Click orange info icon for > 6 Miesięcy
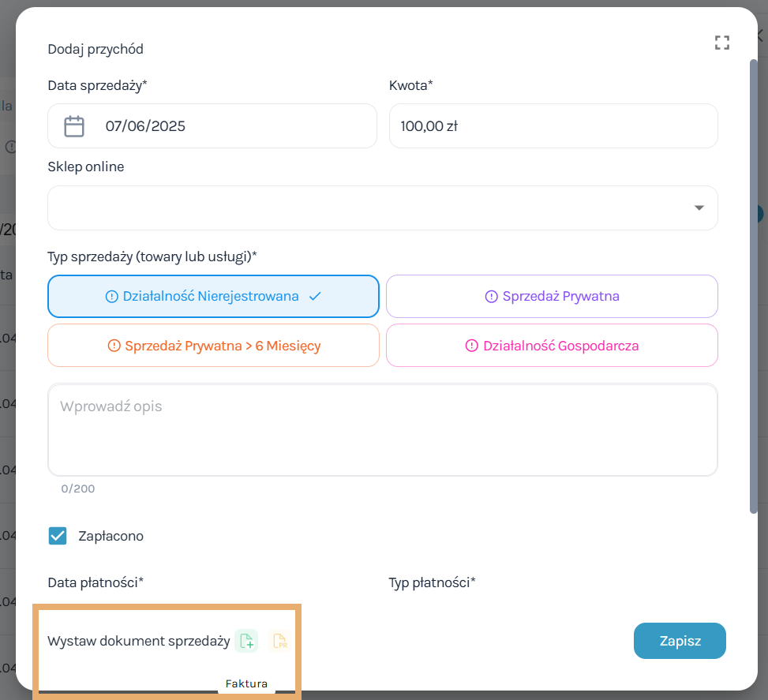 pos(114,346)
